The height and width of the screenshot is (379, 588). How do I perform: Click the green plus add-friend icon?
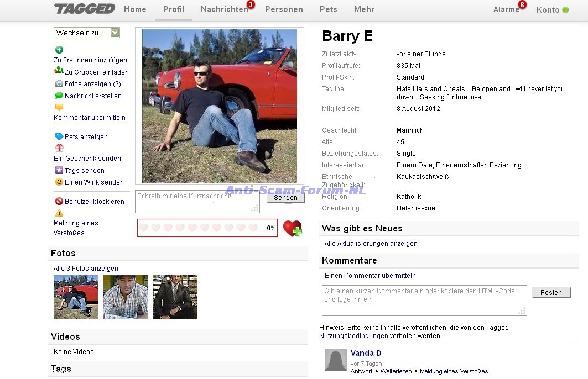pos(59,50)
